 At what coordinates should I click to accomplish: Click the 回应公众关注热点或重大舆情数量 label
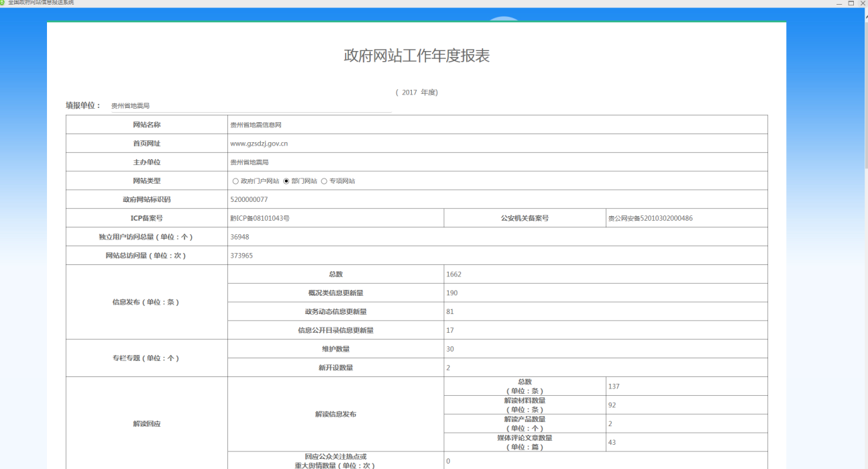[335, 461]
